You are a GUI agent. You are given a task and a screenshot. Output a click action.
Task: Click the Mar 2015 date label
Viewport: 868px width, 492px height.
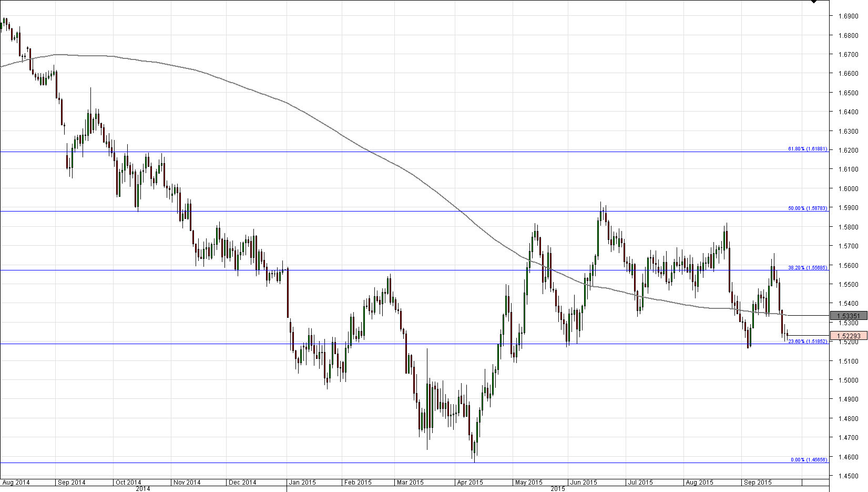pyautogui.click(x=410, y=483)
